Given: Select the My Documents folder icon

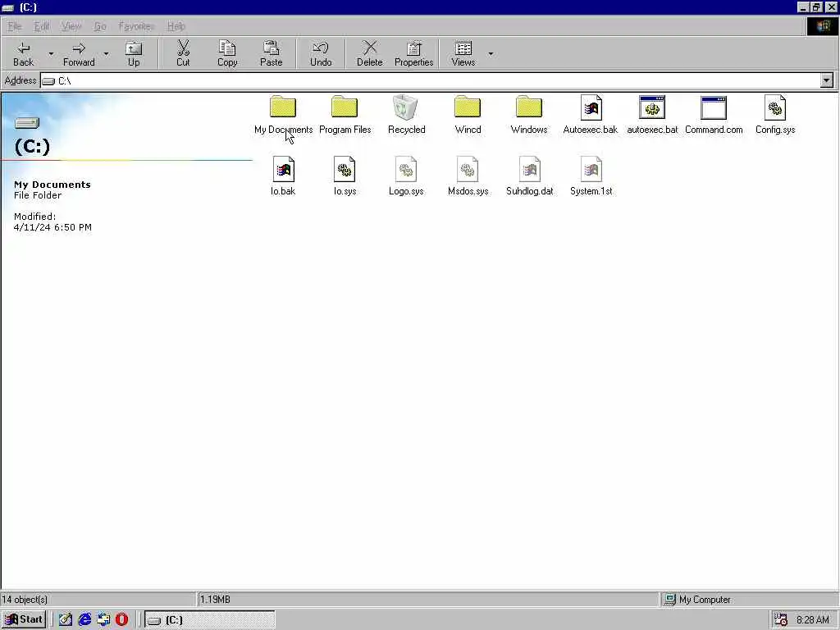Looking at the screenshot, I should coord(283,107).
